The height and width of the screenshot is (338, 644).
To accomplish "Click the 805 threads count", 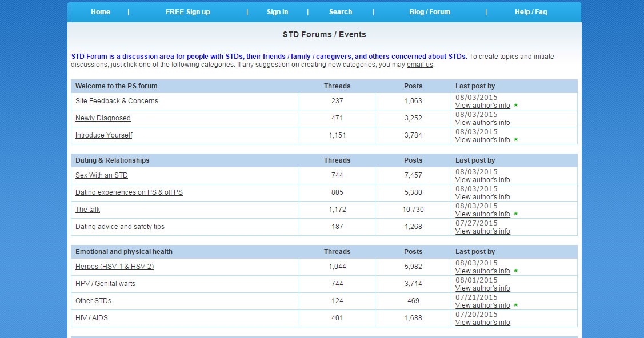I will (x=337, y=192).
